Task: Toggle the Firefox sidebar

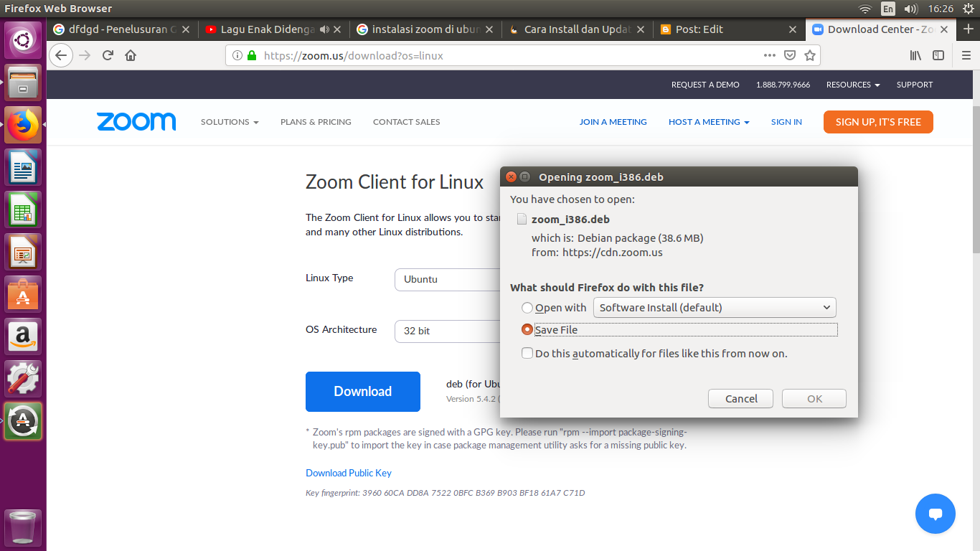Action: [x=939, y=55]
